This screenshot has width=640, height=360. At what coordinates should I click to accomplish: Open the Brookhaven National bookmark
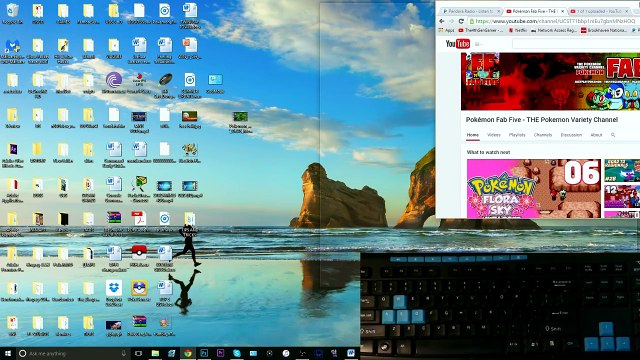coord(604,30)
